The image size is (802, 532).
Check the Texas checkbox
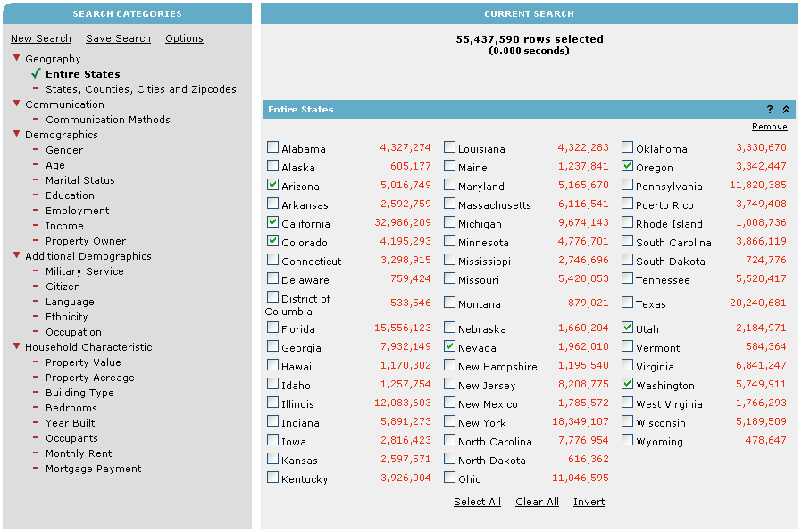coord(628,303)
